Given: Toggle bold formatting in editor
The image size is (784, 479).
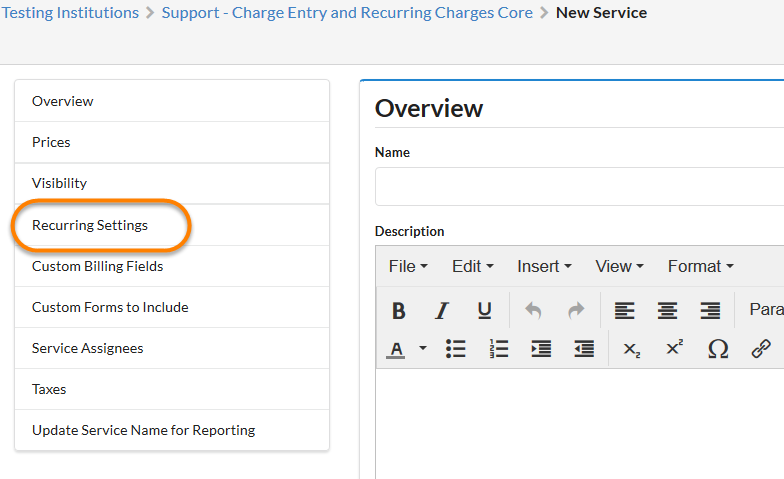Looking at the screenshot, I should tap(398, 310).
